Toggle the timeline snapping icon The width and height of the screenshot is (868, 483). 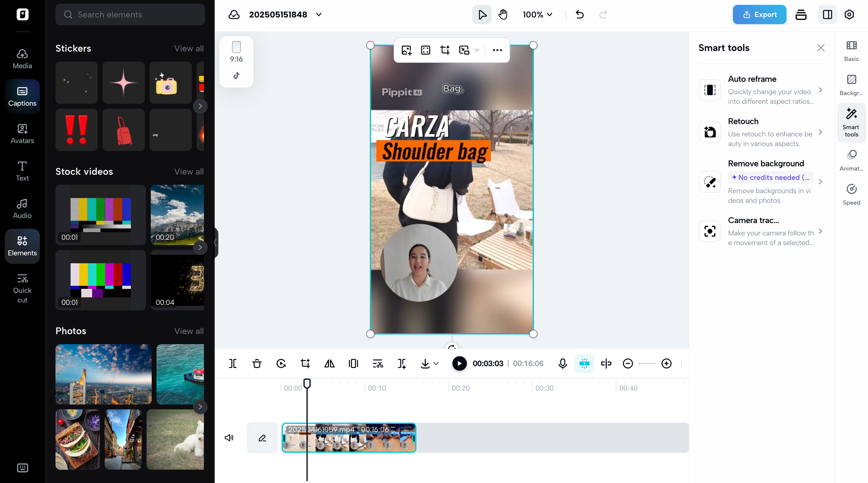point(584,363)
